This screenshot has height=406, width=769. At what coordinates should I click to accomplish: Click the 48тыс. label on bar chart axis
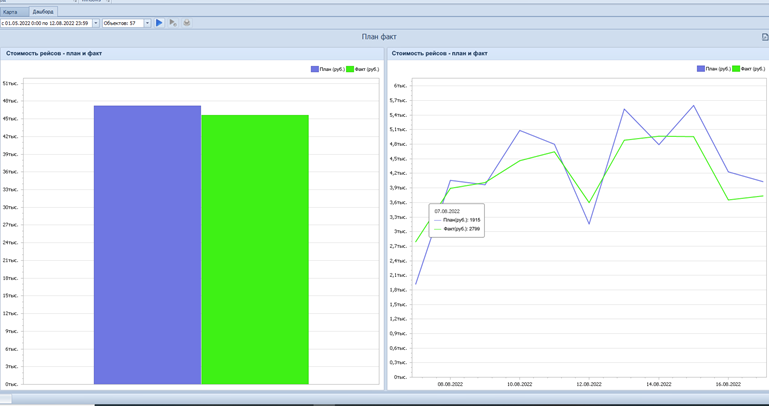click(x=10, y=101)
